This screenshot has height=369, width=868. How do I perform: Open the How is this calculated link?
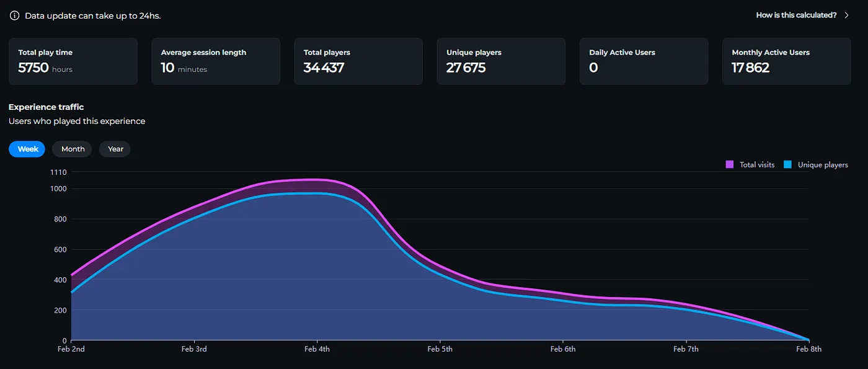pyautogui.click(x=796, y=15)
